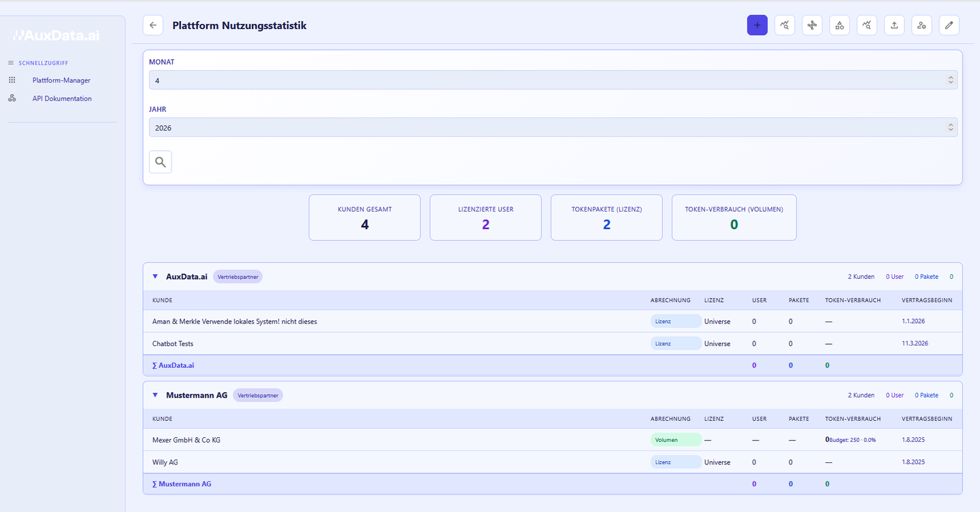This screenshot has height=512, width=980.
Task: Select customer row 'Willy AG'
Action: point(553,462)
